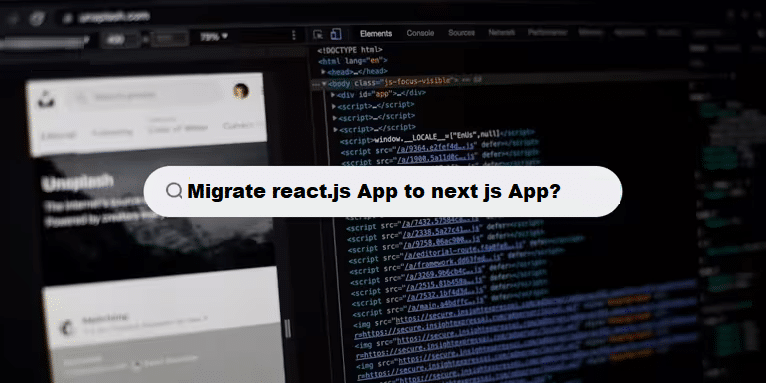This screenshot has width=766, height=383.
Task: Open the /a/9758.06ac908 script link
Action: (442, 241)
